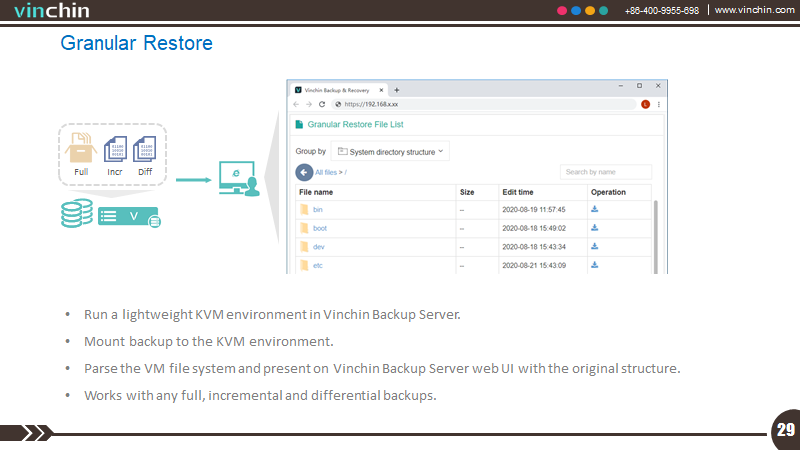Screen dimensions: 800x450
Task: Click the https://192.168.x.xx address bar
Action: point(483,104)
